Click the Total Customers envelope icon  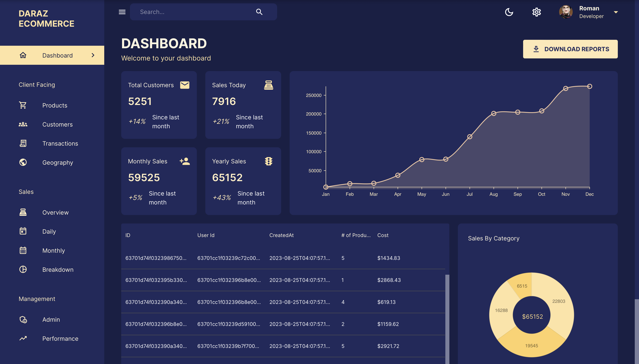pos(185,85)
